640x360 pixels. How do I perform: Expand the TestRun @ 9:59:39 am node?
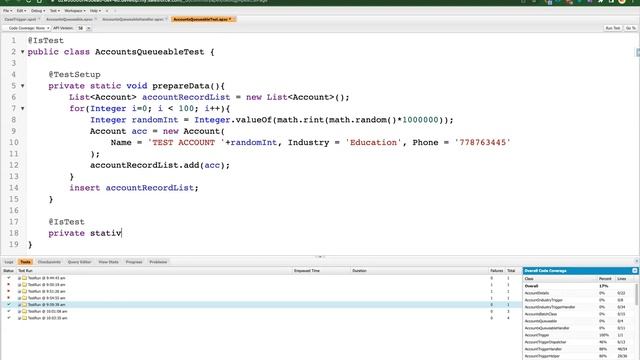click(x=19, y=304)
